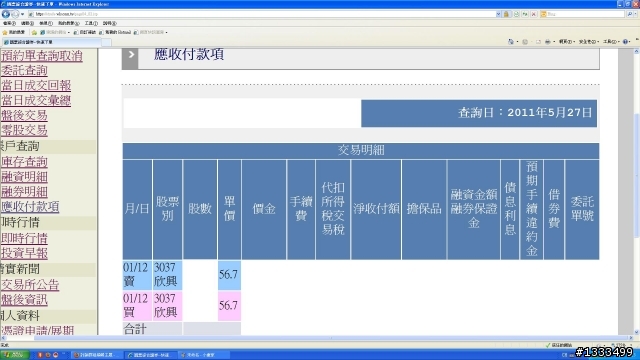This screenshot has width=640, height=360.
Task: Click the arrow icon beside 應收付款項 heading
Action: coord(130,58)
